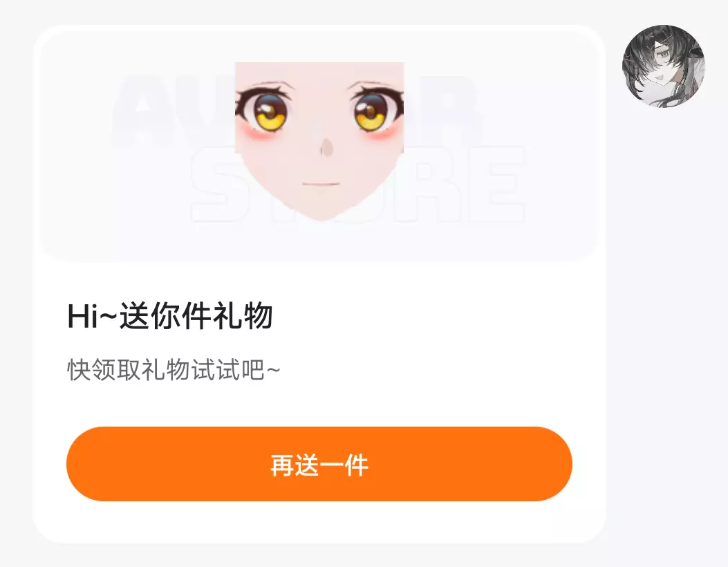This screenshot has height=567, width=728.
Task: Click blank card area below the subtitle
Action: click(319, 404)
